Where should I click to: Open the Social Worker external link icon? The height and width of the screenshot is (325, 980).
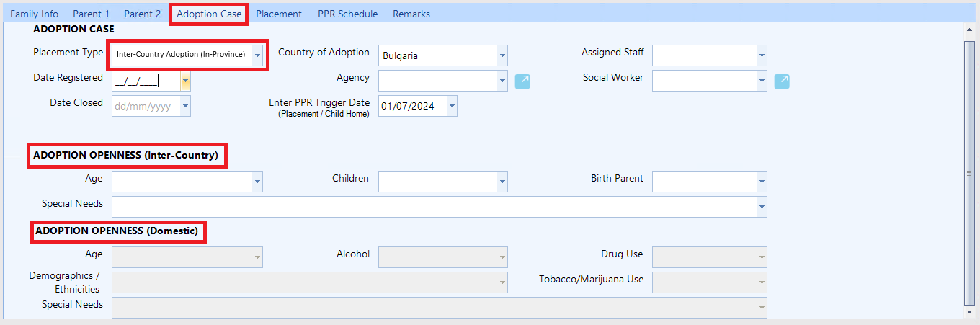(782, 81)
